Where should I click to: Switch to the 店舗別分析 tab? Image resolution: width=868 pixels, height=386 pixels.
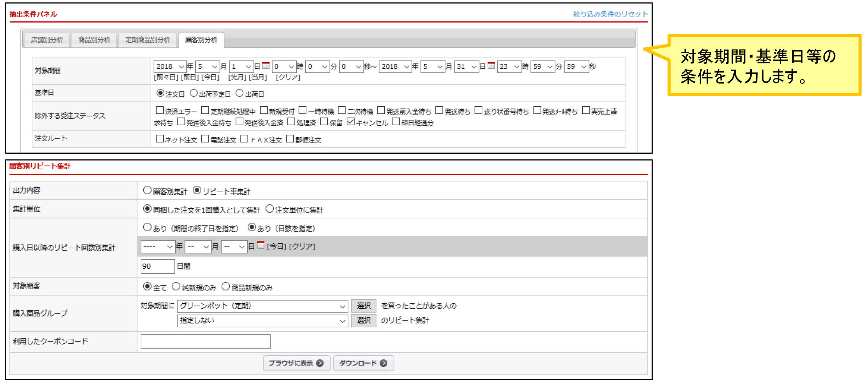[x=47, y=40]
